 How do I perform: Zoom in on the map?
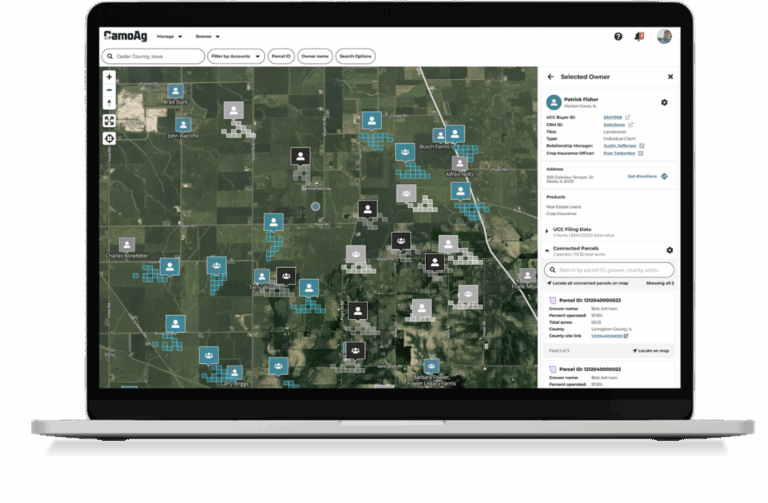[110, 77]
